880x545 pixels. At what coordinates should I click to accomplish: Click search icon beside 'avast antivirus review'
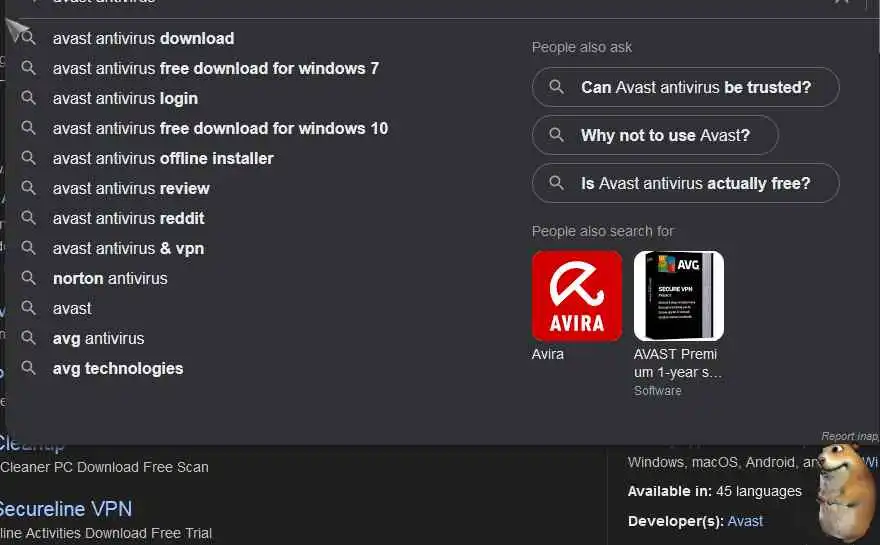[x=28, y=187]
